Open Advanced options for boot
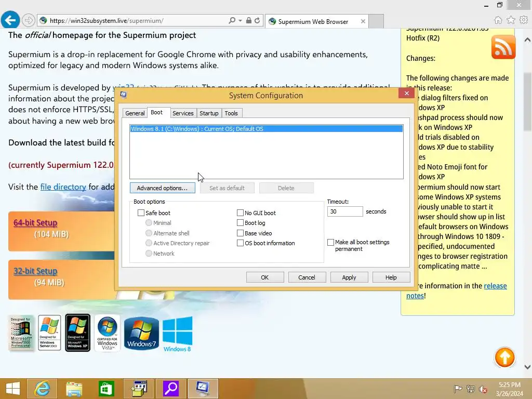 click(162, 188)
